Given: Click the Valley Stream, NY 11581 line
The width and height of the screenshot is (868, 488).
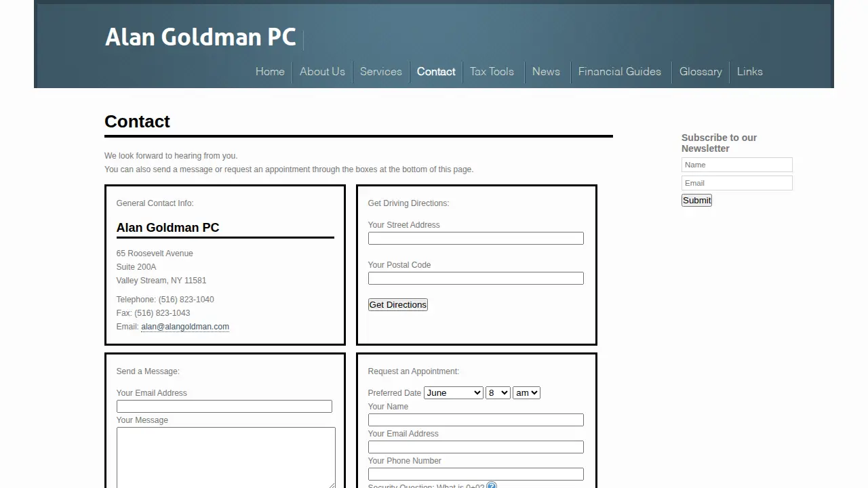Looking at the screenshot, I should coord(161,281).
